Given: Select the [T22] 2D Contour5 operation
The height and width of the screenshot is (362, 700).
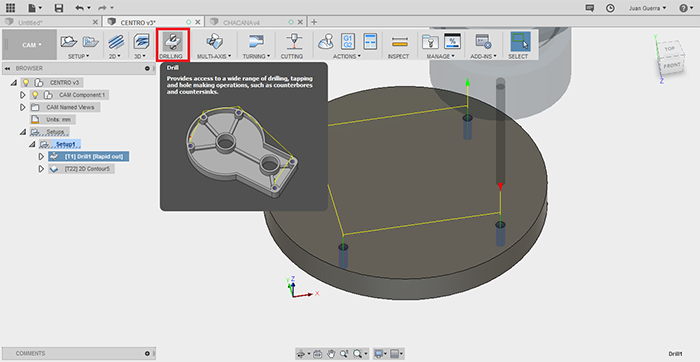Looking at the screenshot, I should [87, 169].
